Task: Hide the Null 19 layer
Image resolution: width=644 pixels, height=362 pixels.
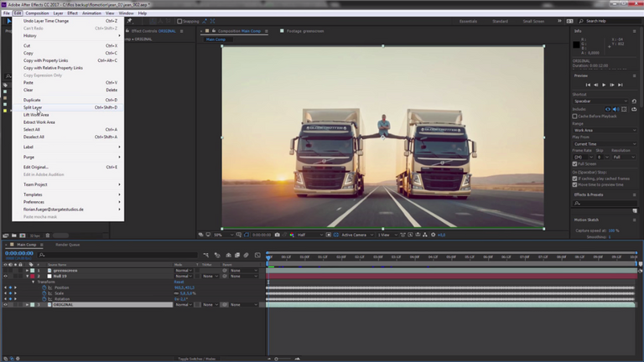Action: click(x=5, y=277)
